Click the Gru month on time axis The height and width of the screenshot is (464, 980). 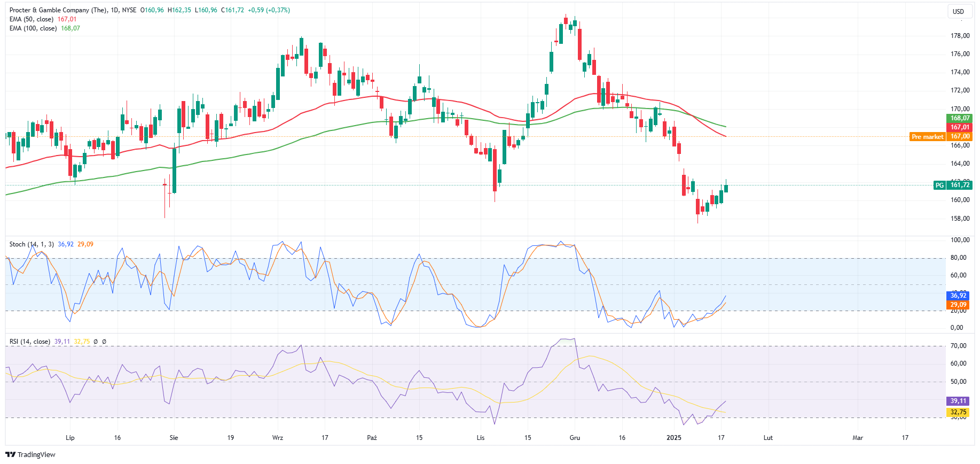(575, 438)
